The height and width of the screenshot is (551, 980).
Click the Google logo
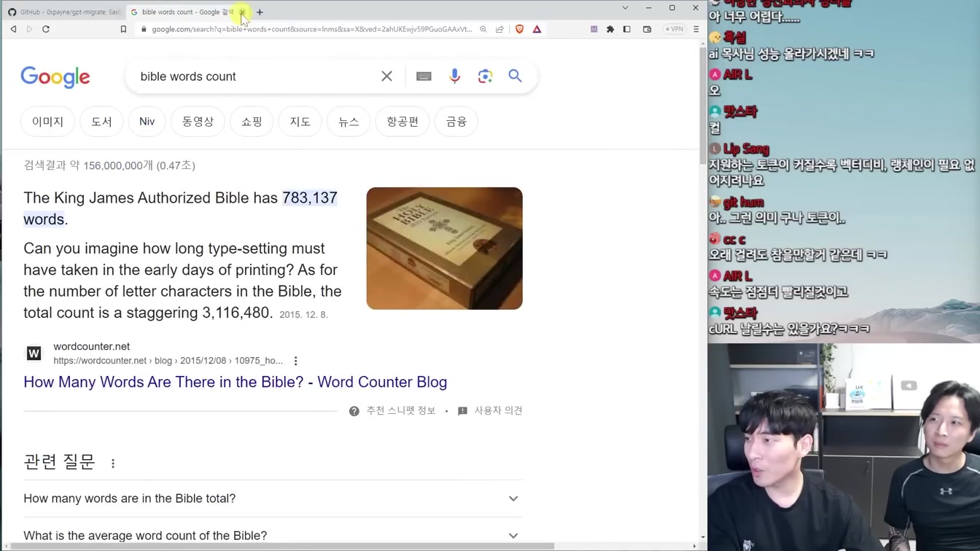click(x=55, y=77)
